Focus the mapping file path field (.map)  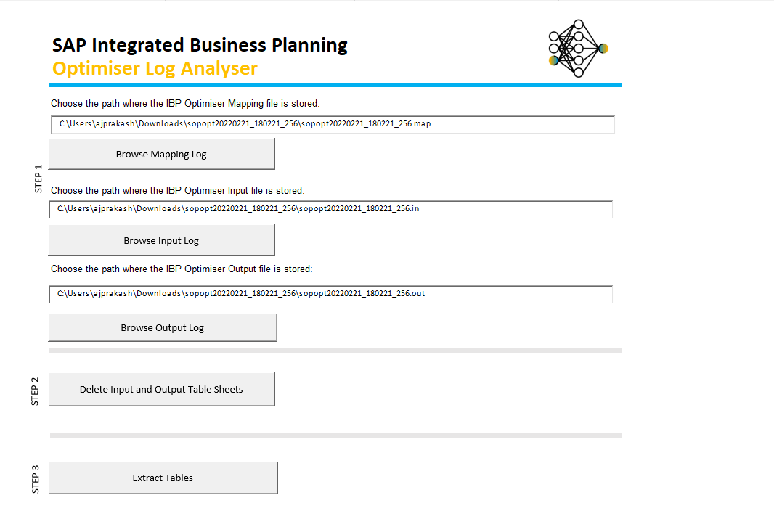pyautogui.click(x=333, y=124)
